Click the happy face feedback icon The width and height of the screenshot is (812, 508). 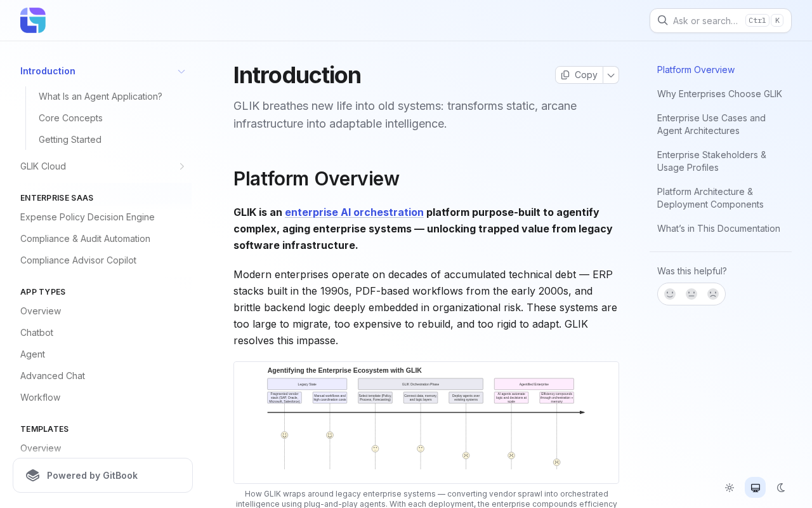click(670, 294)
